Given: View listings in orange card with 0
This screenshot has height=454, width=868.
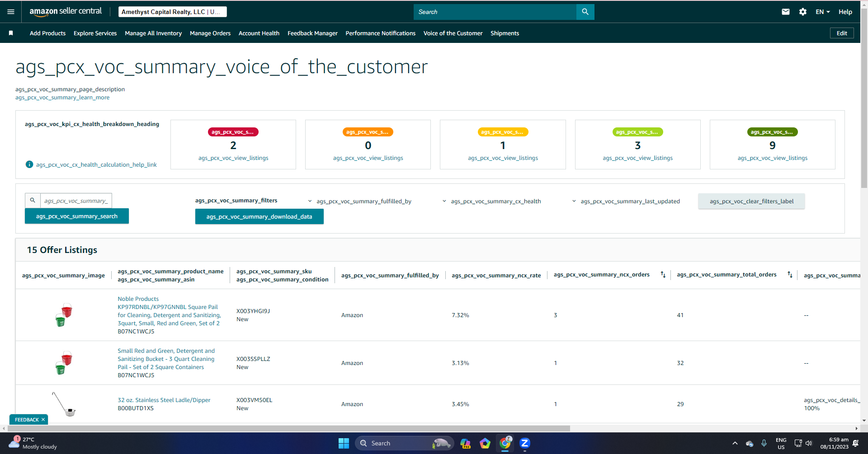Looking at the screenshot, I should [x=368, y=158].
